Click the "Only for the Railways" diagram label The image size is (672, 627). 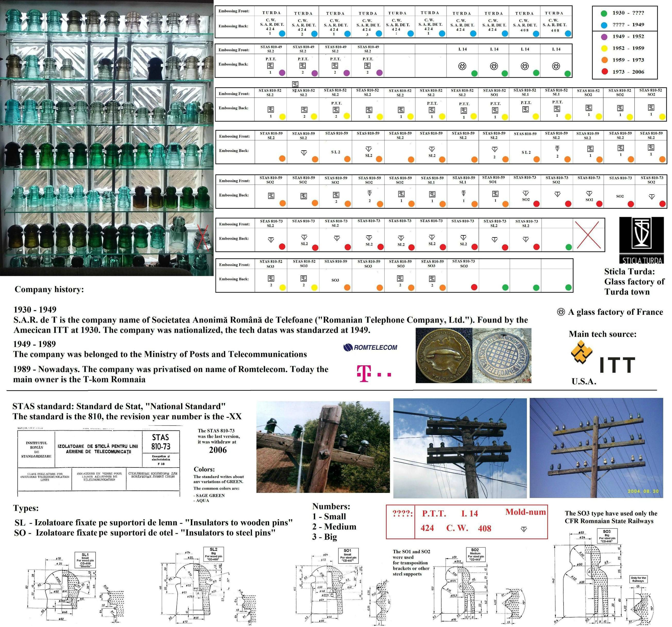click(638, 579)
